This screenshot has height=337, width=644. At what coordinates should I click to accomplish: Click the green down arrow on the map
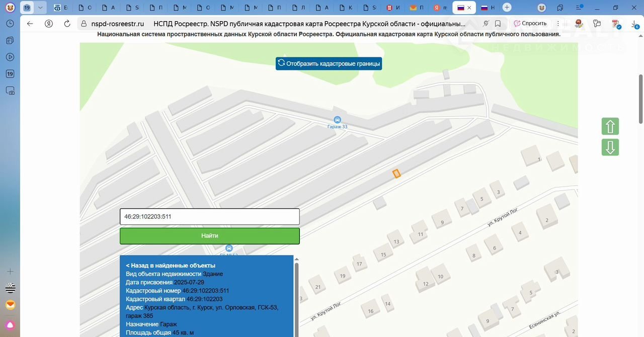(x=610, y=147)
